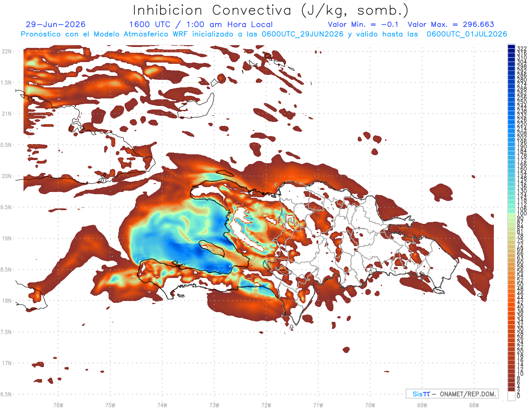Click the 18N latitude label
Screen dimensions: 532x411
[7, 301]
